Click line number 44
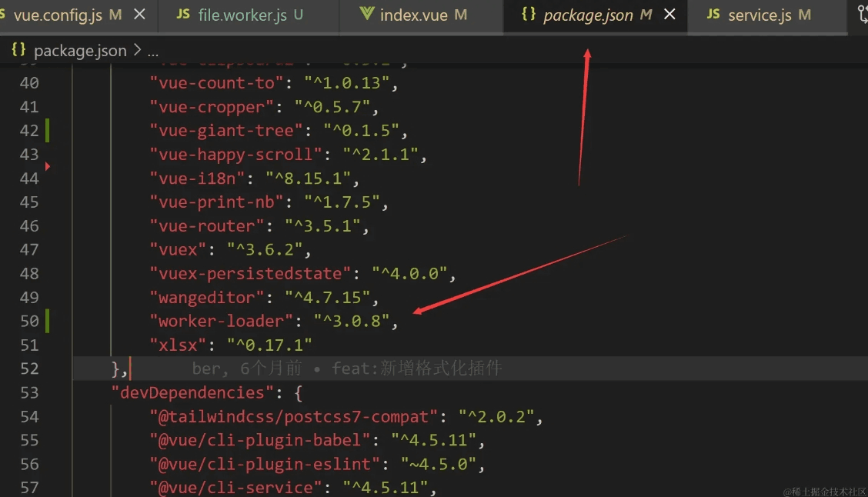868x497 pixels. (29, 178)
